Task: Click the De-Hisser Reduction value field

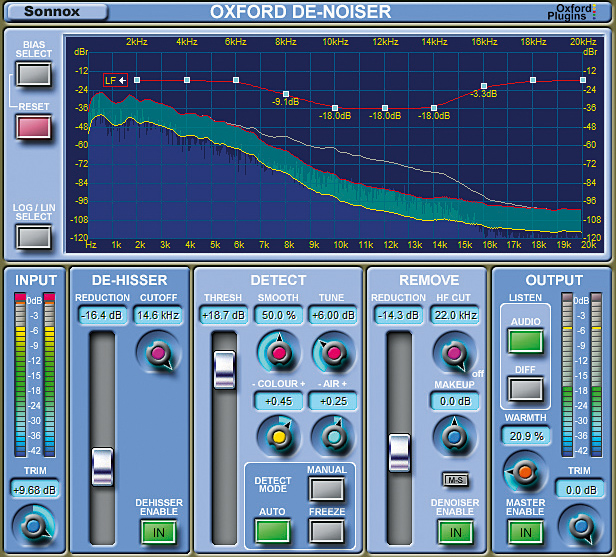Action: point(103,315)
